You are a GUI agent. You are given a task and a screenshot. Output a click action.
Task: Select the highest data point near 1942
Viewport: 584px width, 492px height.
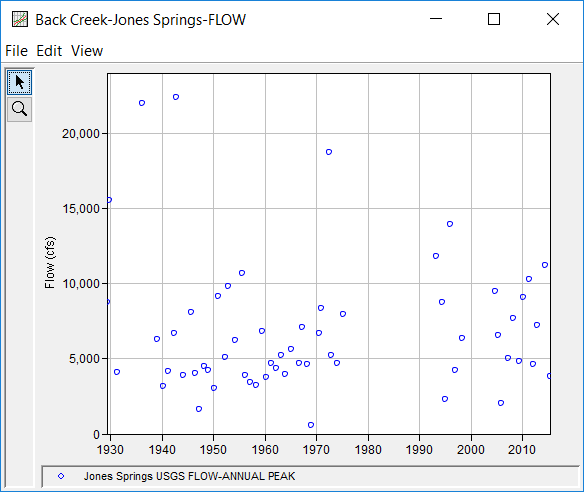click(x=176, y=97)
